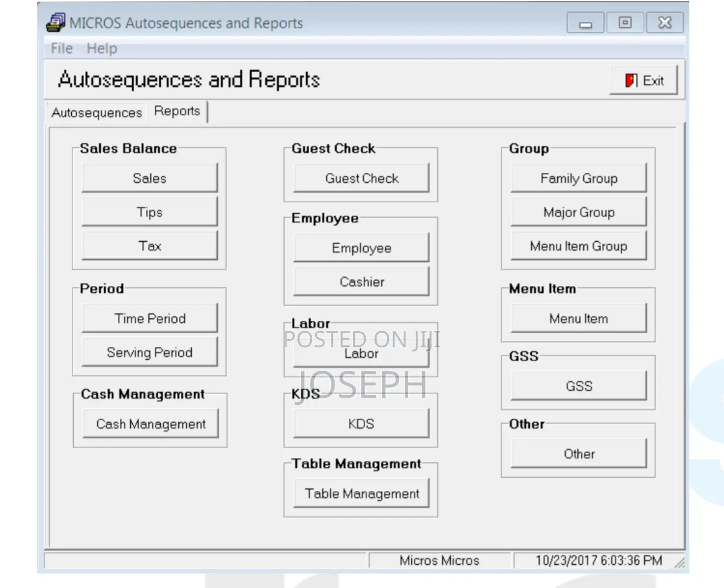Click the 'Micros Micros' status bar text
Image resolution: width=724 pixels, height=588 pixels.
[x=439, y=560]
